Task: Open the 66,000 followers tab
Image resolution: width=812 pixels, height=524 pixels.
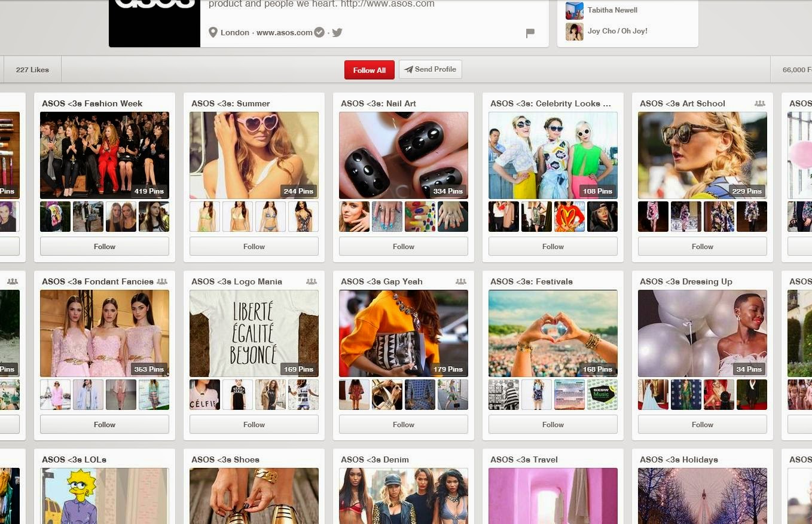Action: (792, 70)
